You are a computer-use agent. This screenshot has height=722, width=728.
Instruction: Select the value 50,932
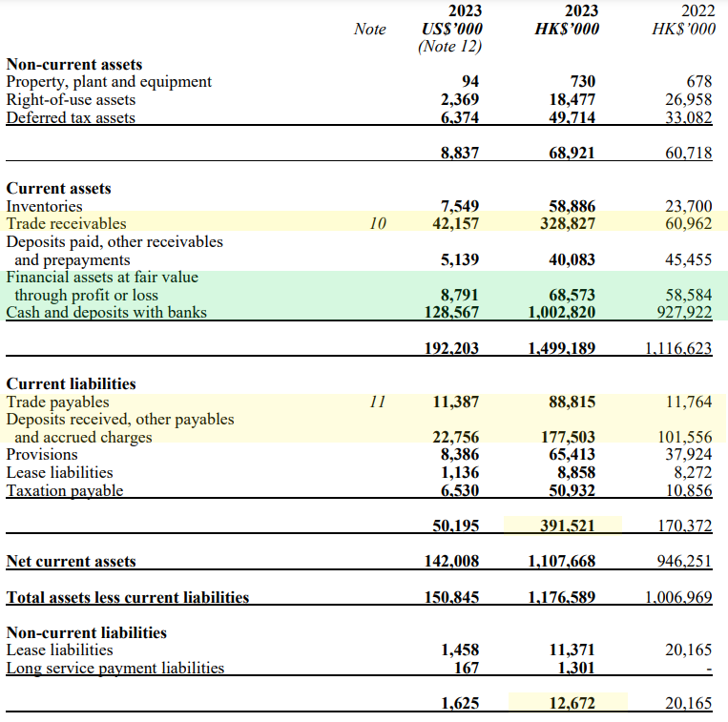click(x=572, y=490)
